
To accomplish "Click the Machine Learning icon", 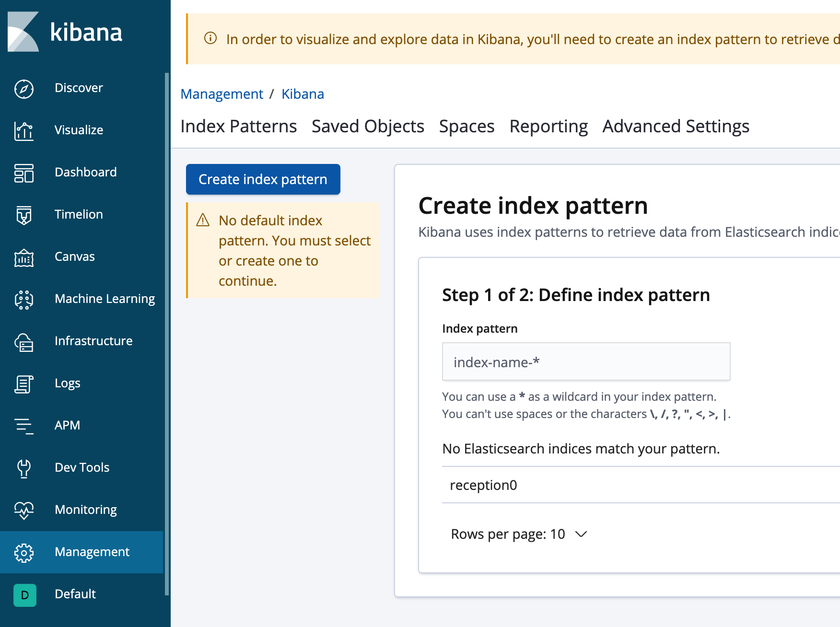I will tap(24, 300).
